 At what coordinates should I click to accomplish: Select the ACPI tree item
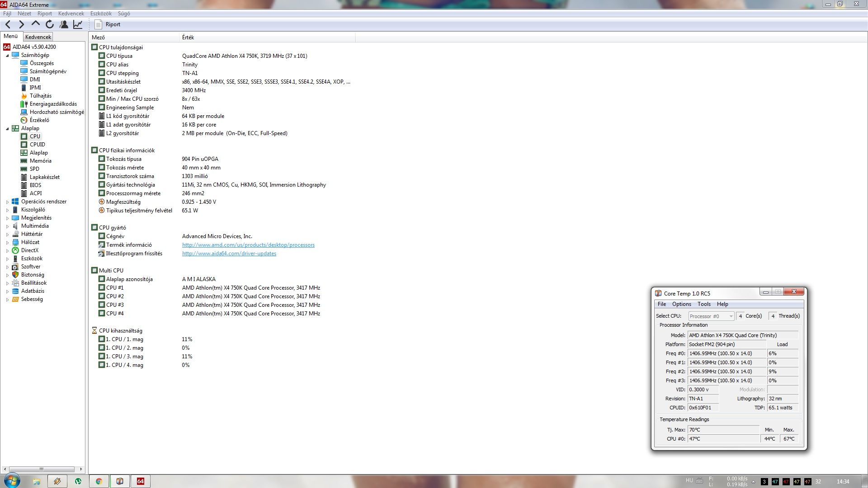36,193
